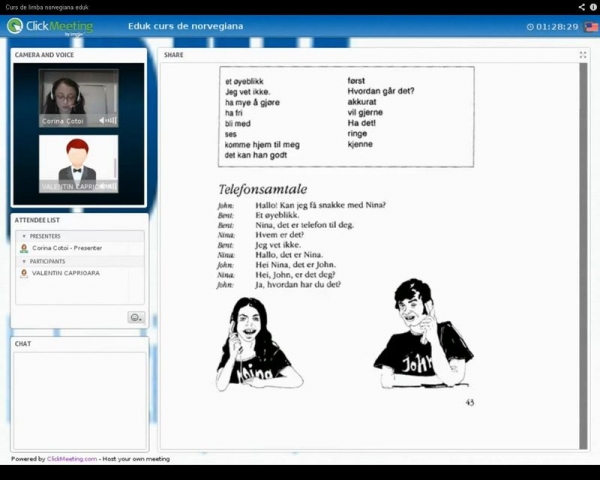Click 'komme hjem til meg' phrase
The image size is (600, 480).
click(x=262, y=145)
